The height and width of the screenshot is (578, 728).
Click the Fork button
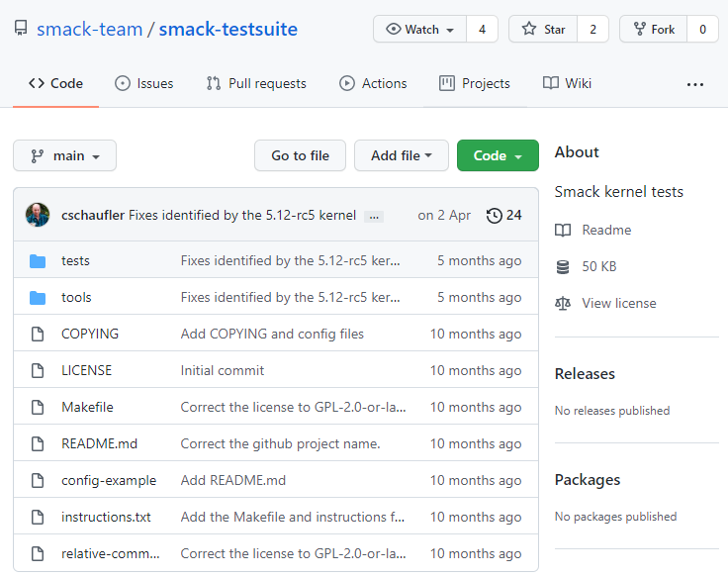(x=653, y=29)
